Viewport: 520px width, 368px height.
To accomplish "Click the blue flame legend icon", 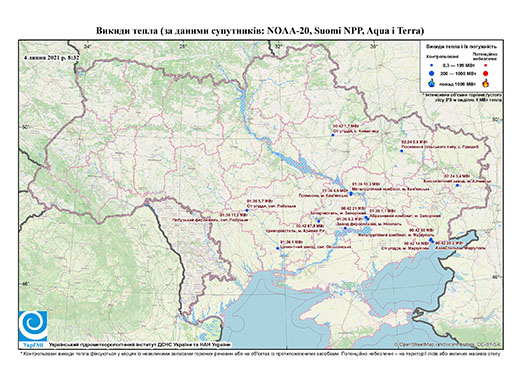I will coord(432,83).
